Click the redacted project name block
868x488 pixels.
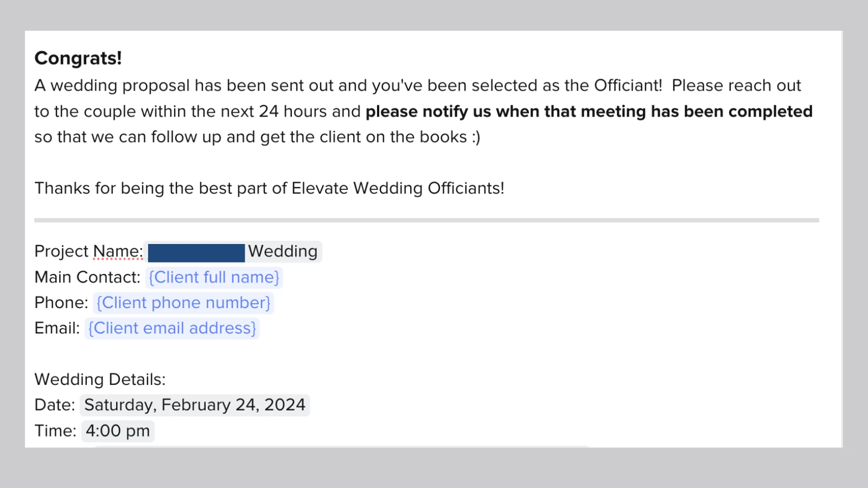pos(196,253)
